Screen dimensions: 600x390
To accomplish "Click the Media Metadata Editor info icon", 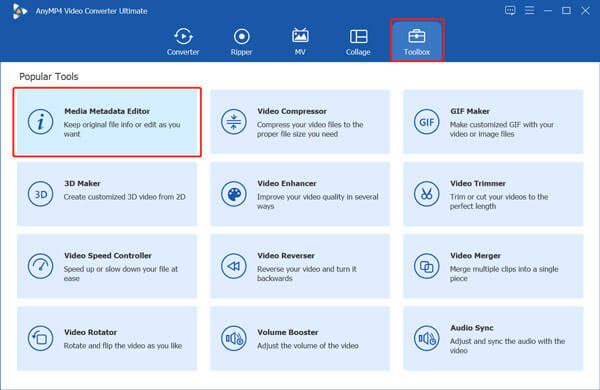I will point(40,122).
